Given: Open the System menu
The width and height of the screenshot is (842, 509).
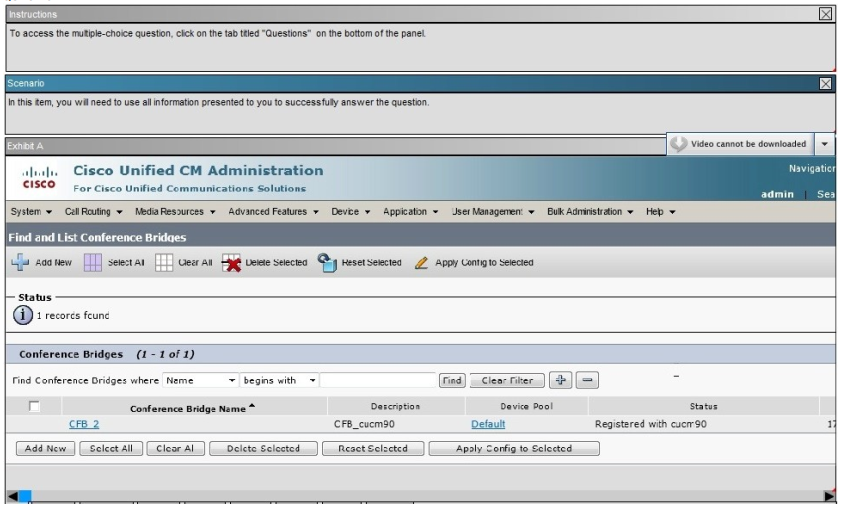Looking at the screenshot, I should click(31, 212).
